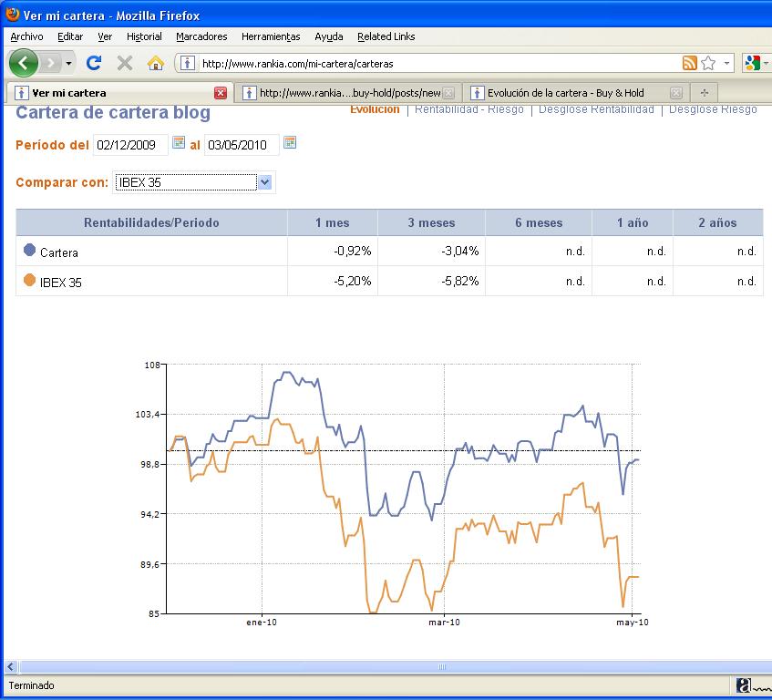The image size is (772, 700).
Task: Click the 2 años column header
Action: (x=718, y=222)
